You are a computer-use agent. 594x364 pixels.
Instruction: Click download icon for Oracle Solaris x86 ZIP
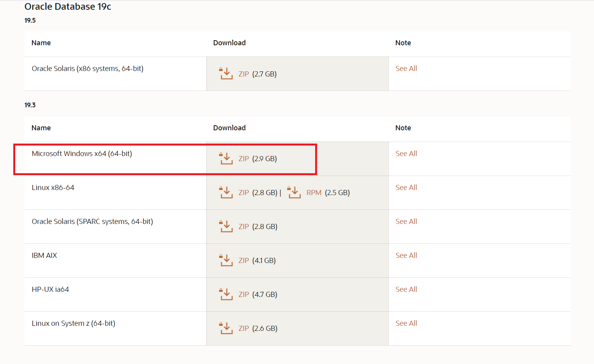coord(226,73)
